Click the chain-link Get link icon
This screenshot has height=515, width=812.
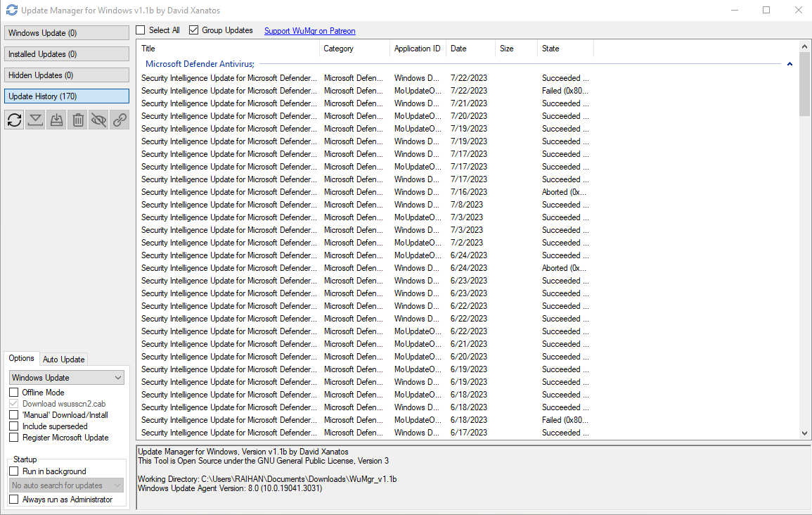coord(120,120)
